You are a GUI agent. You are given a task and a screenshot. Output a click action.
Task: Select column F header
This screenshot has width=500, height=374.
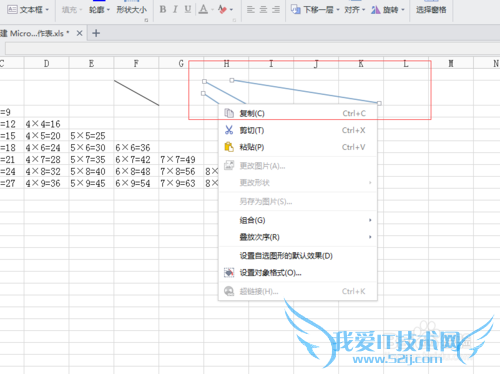pos(136,63)
